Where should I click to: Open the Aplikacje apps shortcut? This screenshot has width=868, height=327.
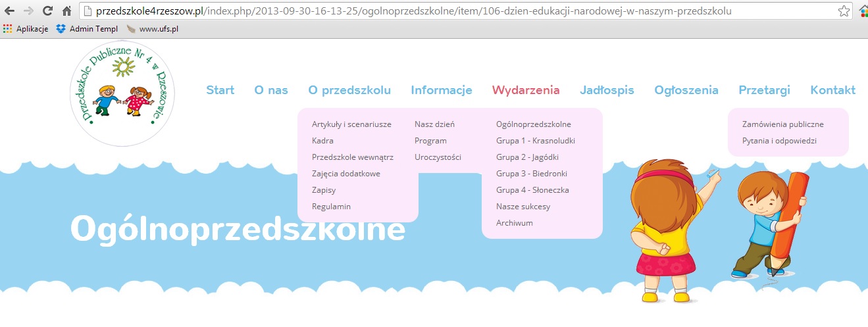pyautogui.click(x=26, y=29)
